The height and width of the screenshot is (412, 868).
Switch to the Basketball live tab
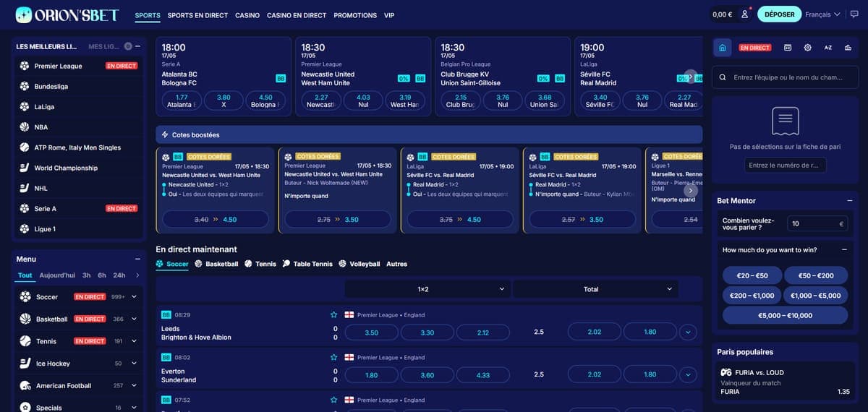pos(216,264)
